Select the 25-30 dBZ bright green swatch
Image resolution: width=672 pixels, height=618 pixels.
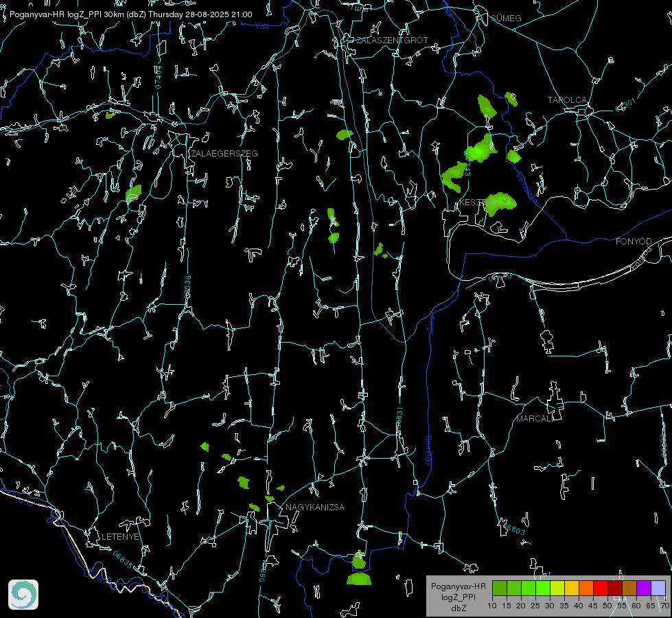point(543,588)
